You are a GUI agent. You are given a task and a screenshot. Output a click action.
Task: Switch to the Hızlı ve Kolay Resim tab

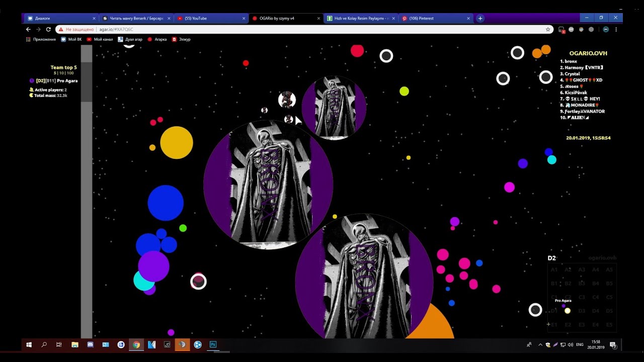[361, 18]
